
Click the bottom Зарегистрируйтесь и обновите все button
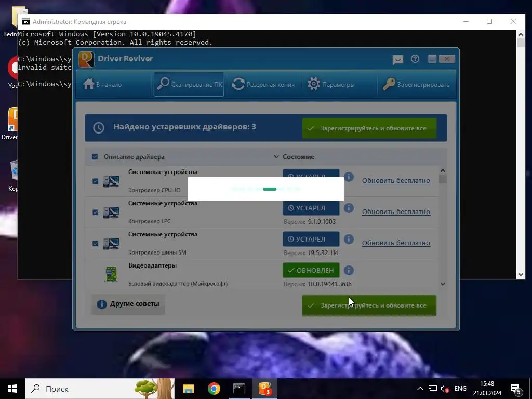(369, 305)
